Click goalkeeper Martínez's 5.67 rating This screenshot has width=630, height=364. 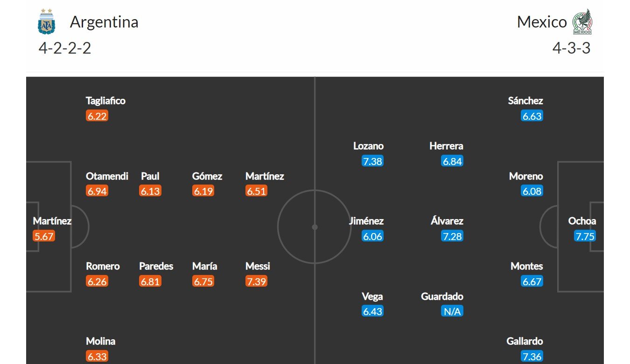tap(44, 236)
